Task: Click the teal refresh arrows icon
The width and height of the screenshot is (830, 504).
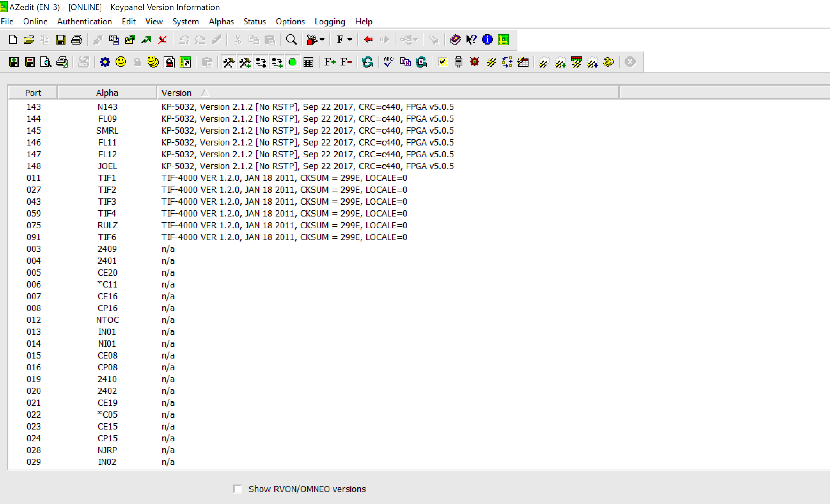Action: 368,62
